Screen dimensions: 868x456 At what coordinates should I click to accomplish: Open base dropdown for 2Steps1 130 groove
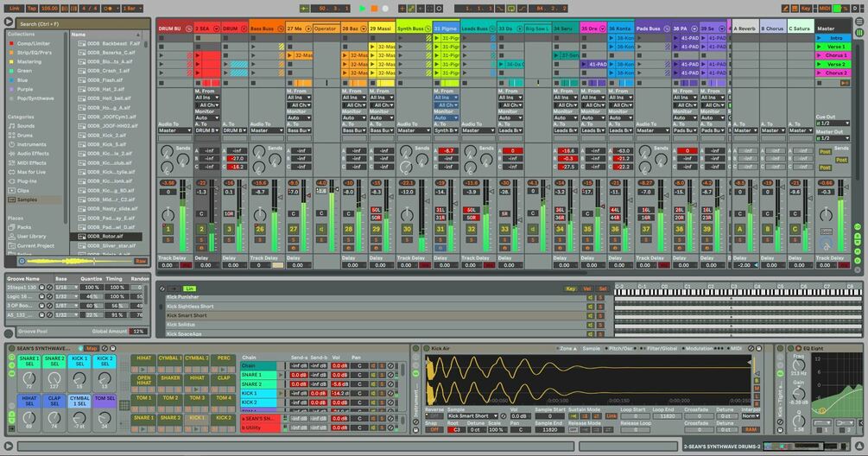point(66,288)
